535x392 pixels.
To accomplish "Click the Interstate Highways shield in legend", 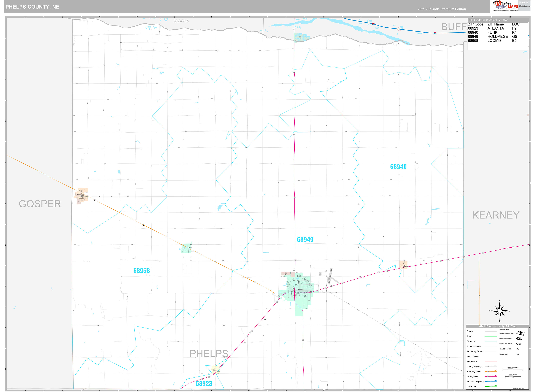I will coord(488,382).
